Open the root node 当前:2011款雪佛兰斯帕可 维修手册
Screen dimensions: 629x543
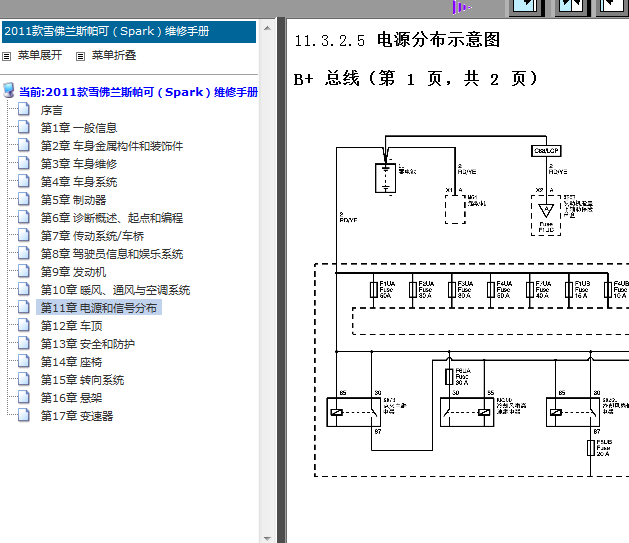pyautogui.click(x=138, y=92)
